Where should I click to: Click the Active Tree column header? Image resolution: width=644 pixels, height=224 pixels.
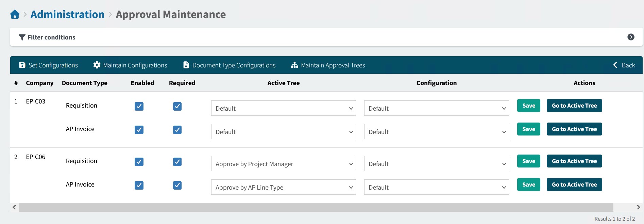(284, 83)
